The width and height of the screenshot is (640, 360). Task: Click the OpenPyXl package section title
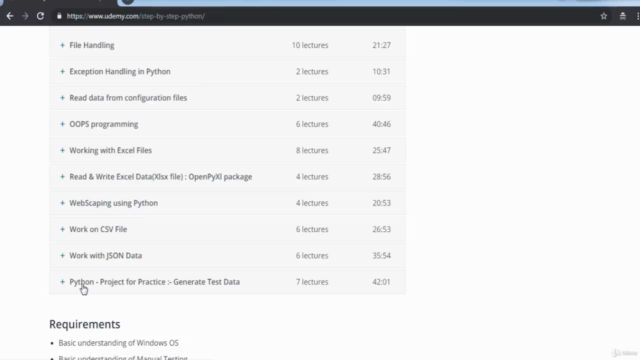(161, 177)
